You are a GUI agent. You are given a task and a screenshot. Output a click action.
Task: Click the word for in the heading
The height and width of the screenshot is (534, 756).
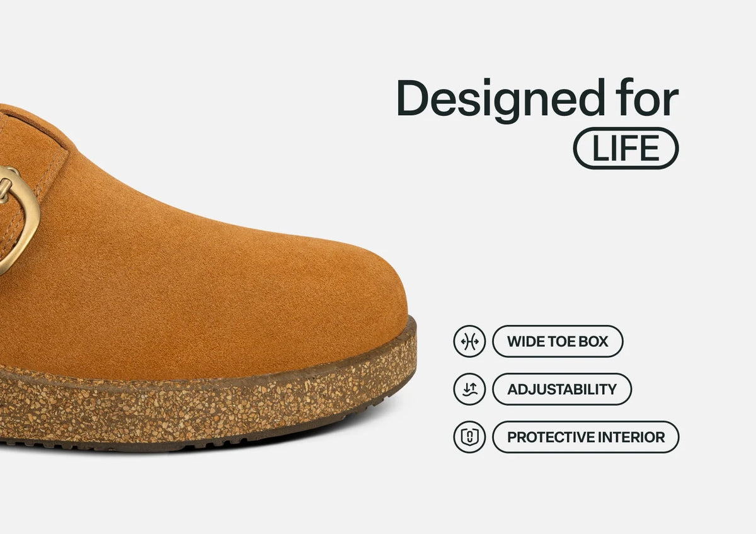[649, 98]
